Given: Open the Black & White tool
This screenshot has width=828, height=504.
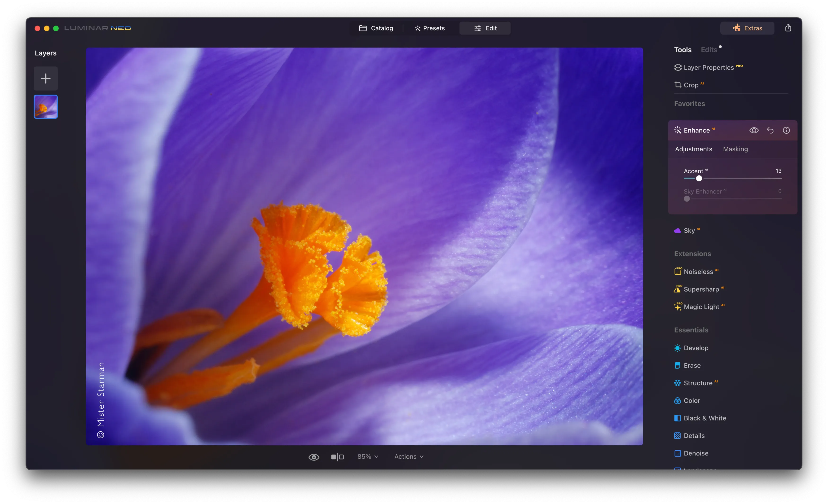Looking at the screenshot, I should 704,418.
